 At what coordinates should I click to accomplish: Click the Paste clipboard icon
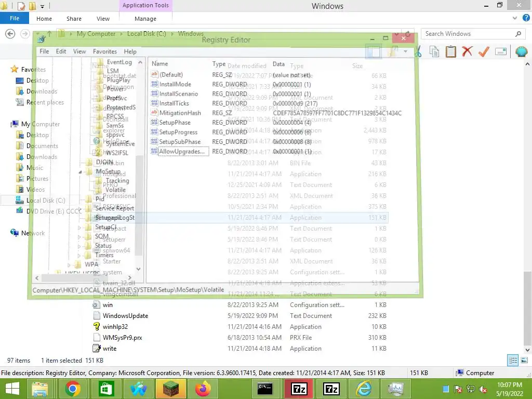pyautogui.click(x=450, y=51)
